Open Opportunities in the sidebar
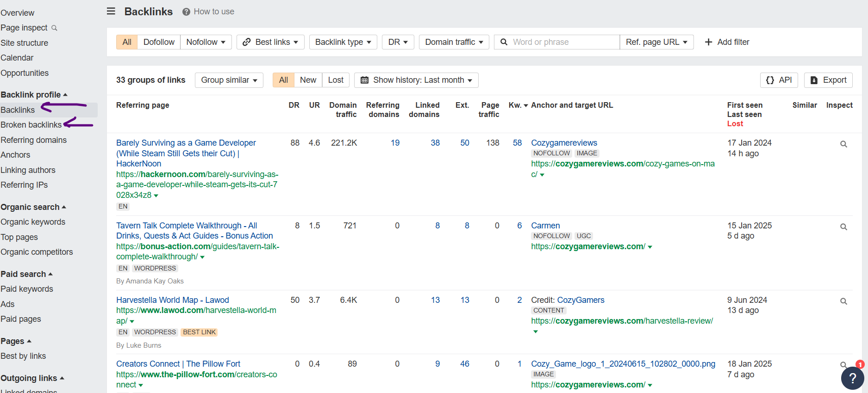868x393 pixels. pyautogui.click(x=25, y=73)
